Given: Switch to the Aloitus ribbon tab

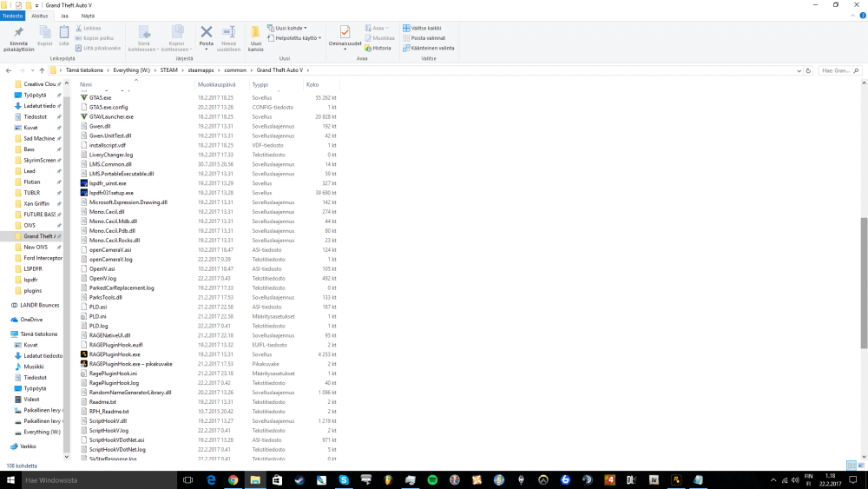Looking at the screenshot, I should pos(39,16).
